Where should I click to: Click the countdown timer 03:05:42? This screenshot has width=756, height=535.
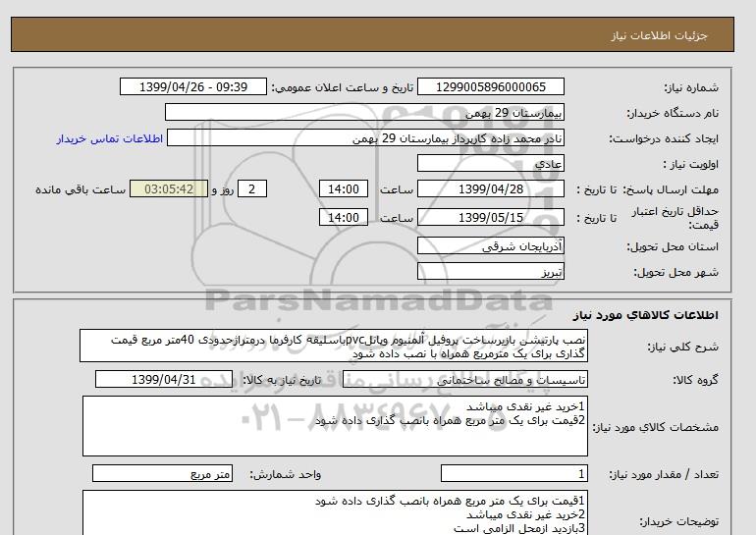(169, 189)
